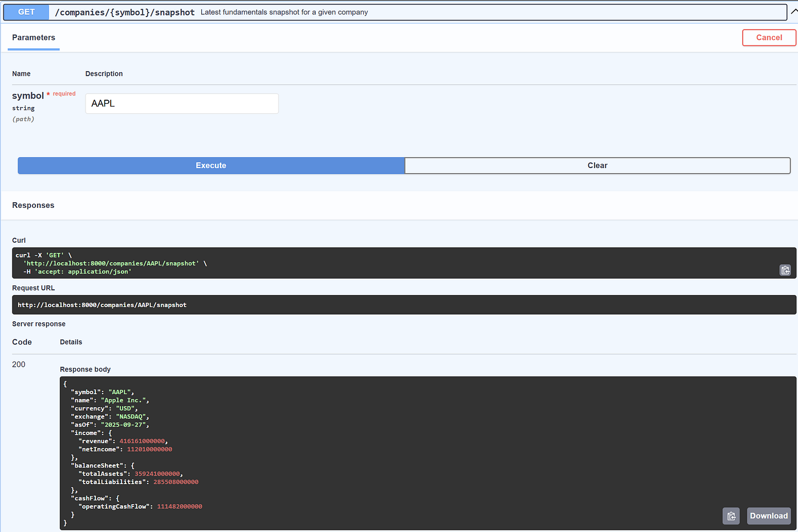This screenshot has height=532, width=798.
Task: Click the operatingCashFlow value 111482000000
Action: tap(180, 506)
